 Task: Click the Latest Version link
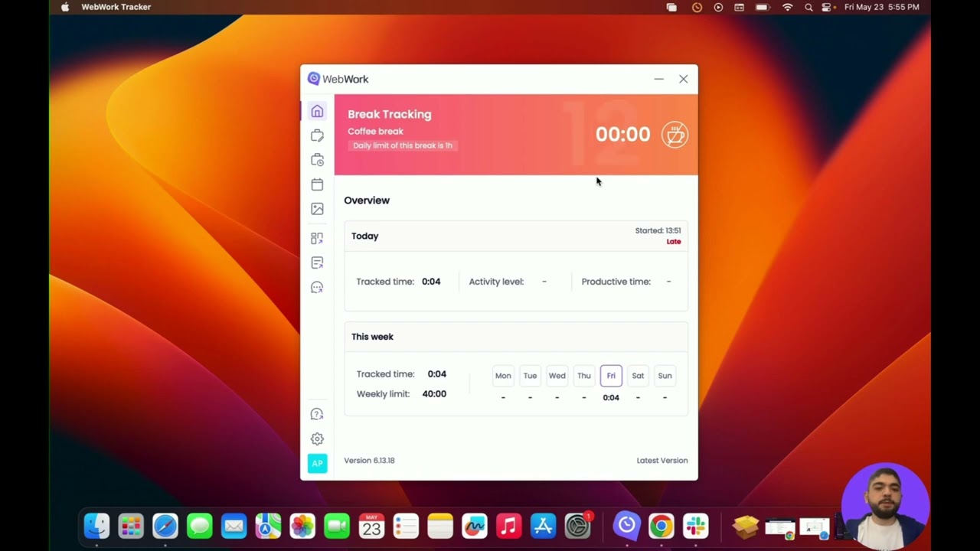(x=662, y=461)
